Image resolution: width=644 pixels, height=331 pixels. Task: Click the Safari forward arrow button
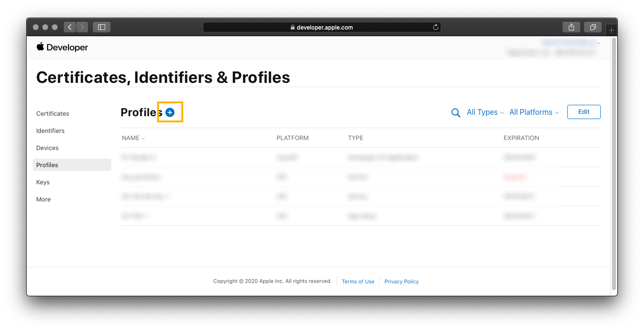tap(82, 27)
